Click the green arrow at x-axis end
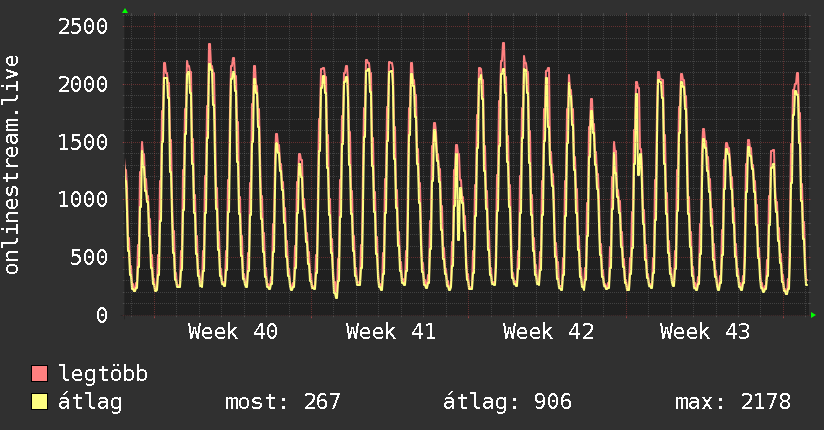Image resolution: width=824 pixels, height=430 pixels. click(813, 315)
